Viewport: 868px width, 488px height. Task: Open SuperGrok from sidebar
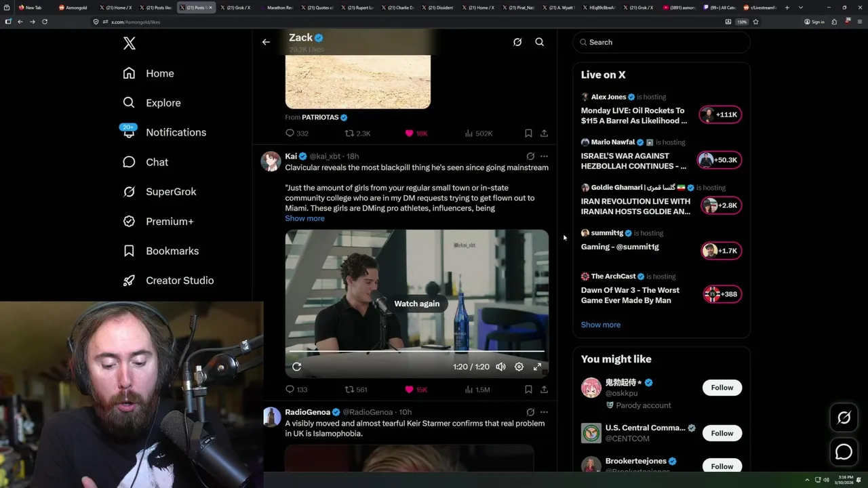[x=159, y=192]
